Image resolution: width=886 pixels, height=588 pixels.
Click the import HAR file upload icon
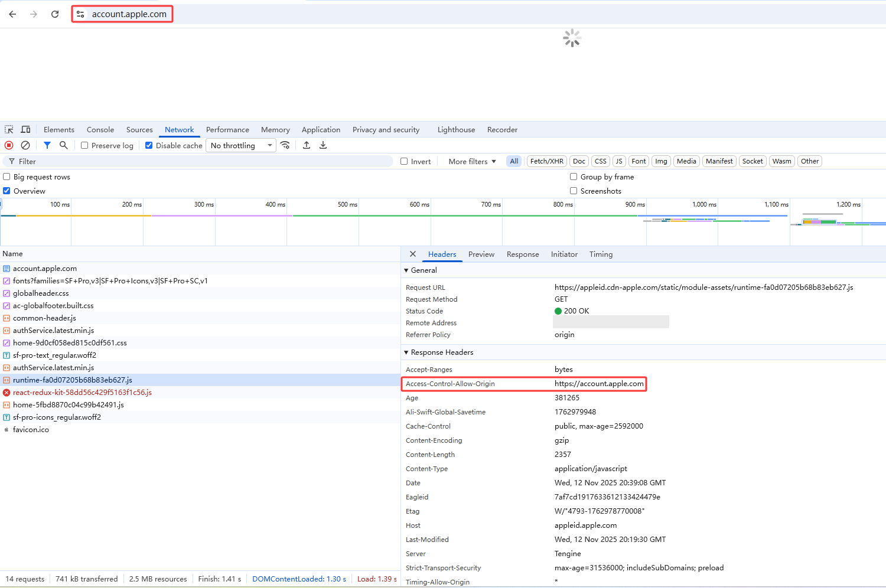point(307,145)
